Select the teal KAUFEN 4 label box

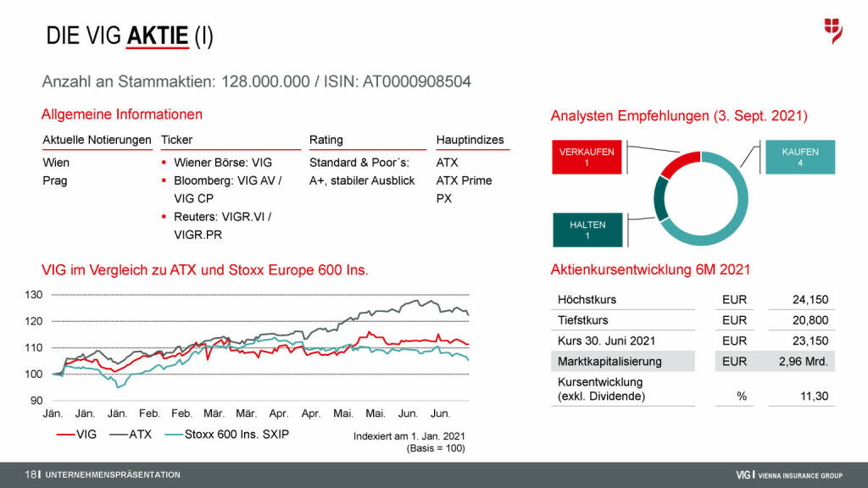800,157
